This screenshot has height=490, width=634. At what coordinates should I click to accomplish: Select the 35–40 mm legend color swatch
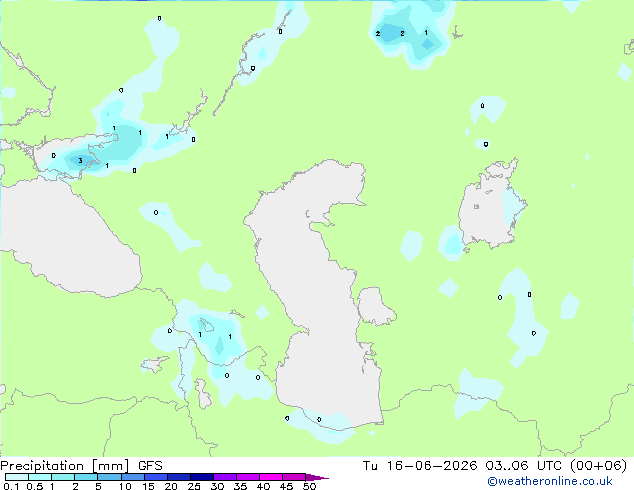click(x=247, y=477)
